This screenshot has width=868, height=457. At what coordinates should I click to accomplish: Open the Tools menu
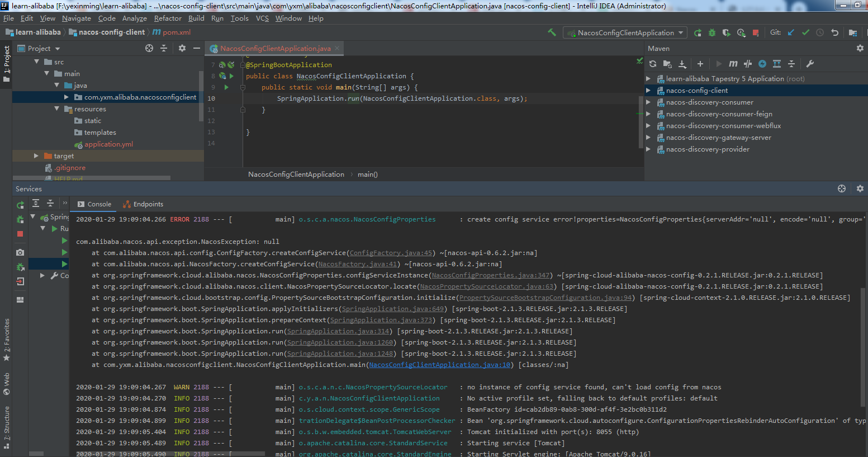240,18
